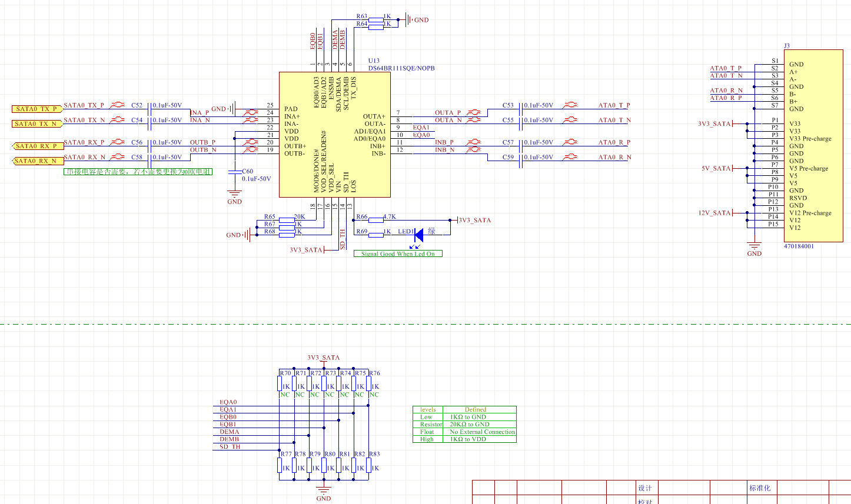
Task: Select the SATA0_RX_N yellow port symbol
Action: (x=38, y=161)
